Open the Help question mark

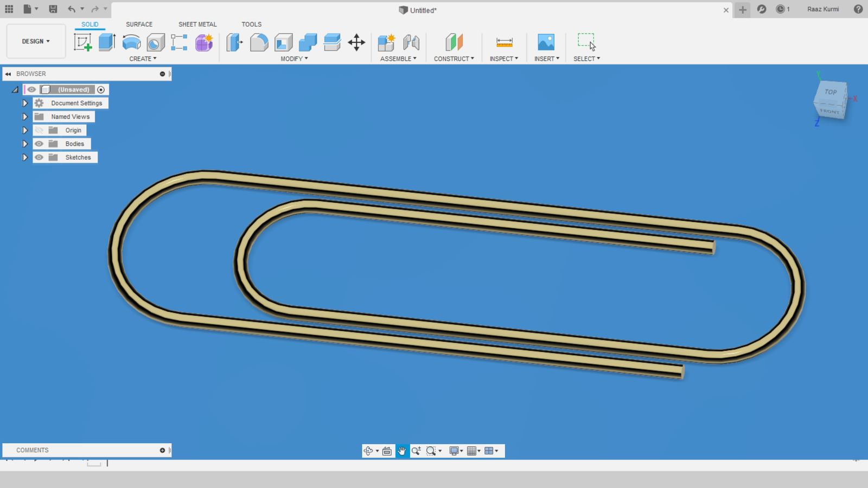tap(858, 9)
